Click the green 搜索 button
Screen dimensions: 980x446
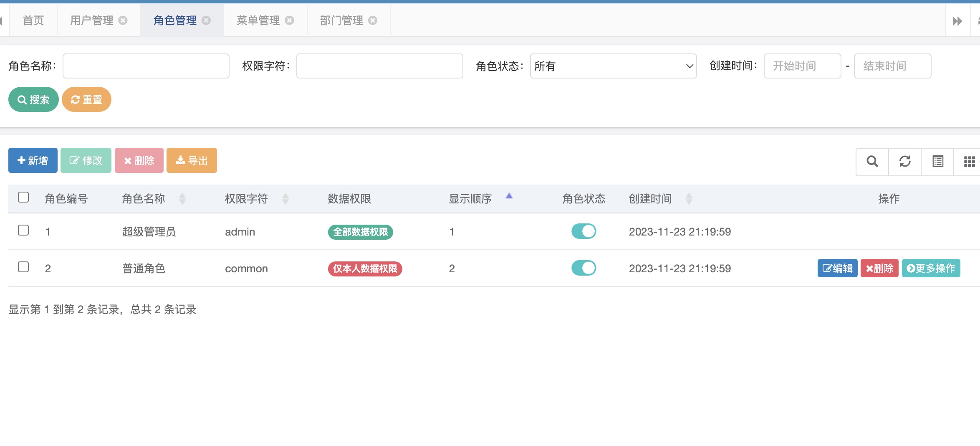33,99
